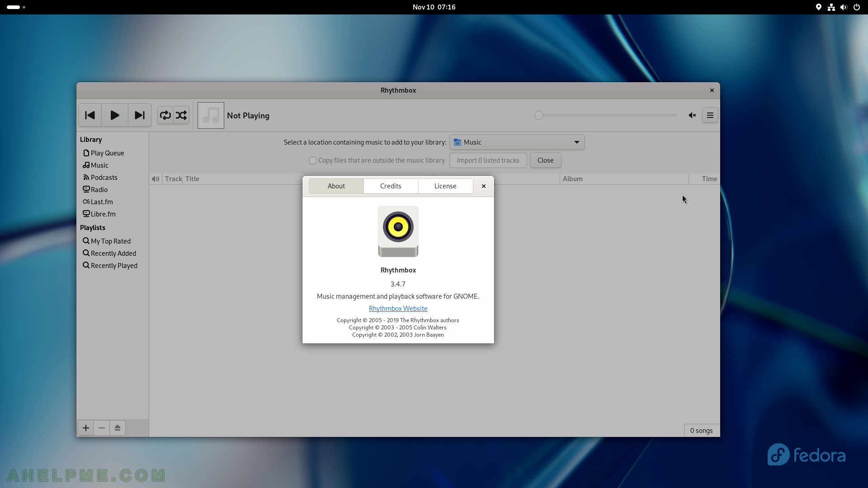Viewport: 868px width, 488px height.
Task: Sort by Track column header
Action: coord(173,179)
